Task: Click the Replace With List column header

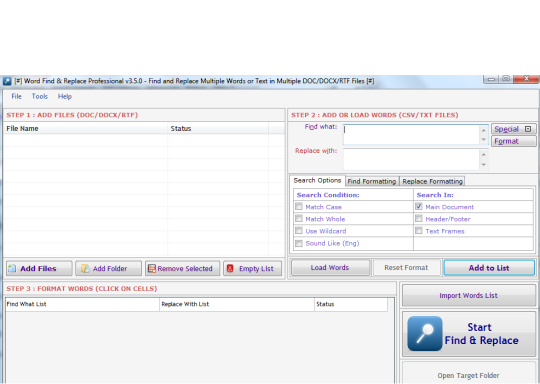Action: pos(237,304)
